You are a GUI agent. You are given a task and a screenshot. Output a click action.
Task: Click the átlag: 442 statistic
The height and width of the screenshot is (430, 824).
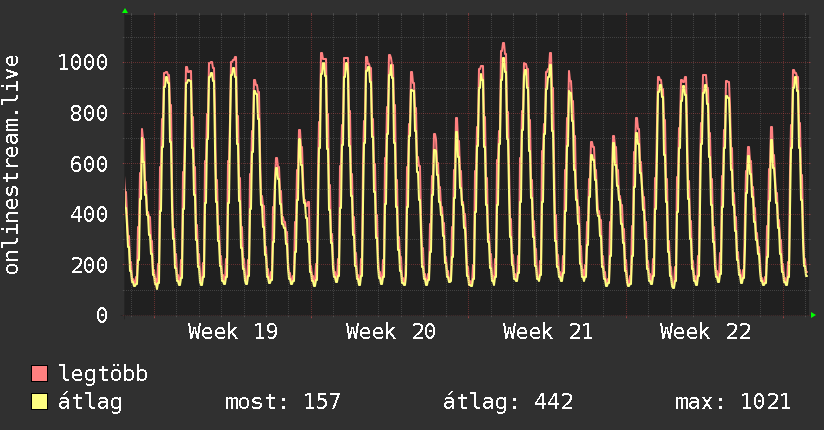[508, 402]
